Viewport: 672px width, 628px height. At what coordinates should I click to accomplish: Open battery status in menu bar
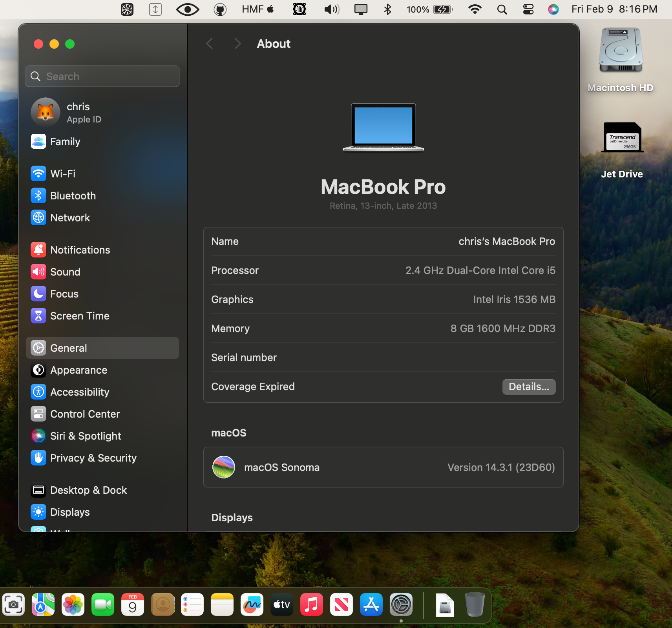click(430, 9)
